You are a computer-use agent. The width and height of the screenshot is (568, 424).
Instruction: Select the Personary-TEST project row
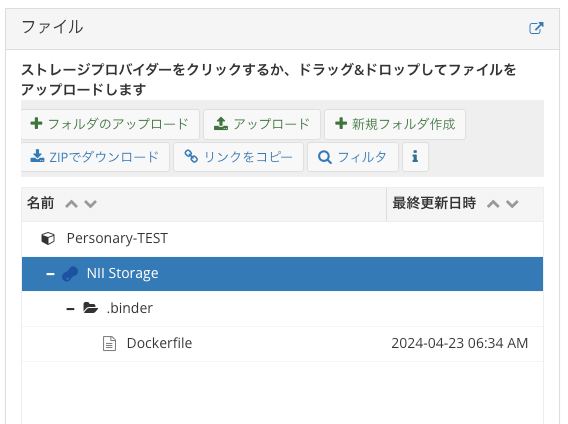(x=282, y=239)
